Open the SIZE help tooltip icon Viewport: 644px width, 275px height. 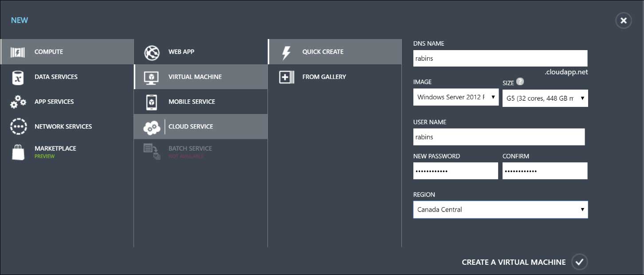pos(519,82)
